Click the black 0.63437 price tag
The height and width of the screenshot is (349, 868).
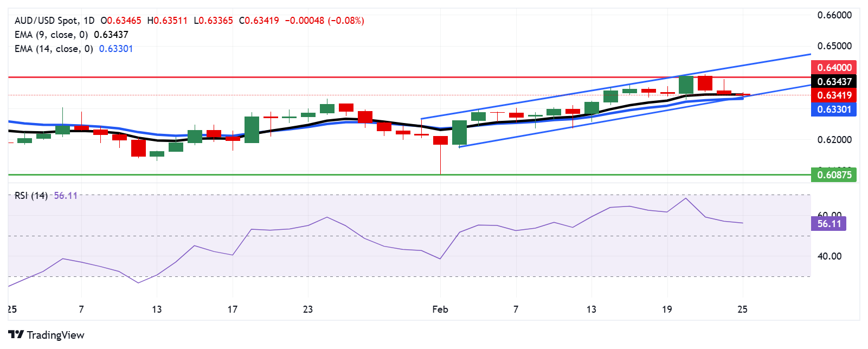pyautogui.click(x=834, y=82)
